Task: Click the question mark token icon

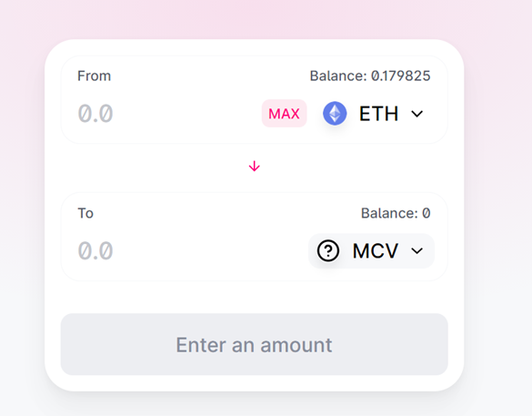Action: click(x=327, y=251)
